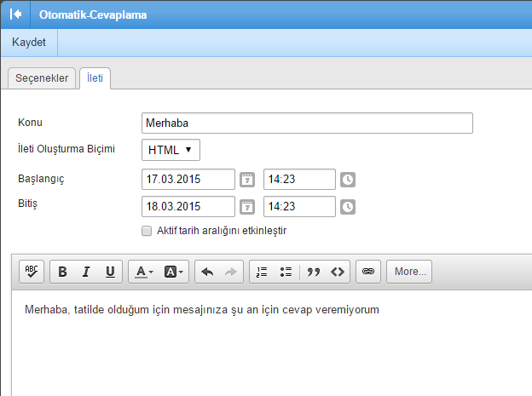Toggle bold text formatting
The height and width of the screenshot is (396, 532).
63,272
